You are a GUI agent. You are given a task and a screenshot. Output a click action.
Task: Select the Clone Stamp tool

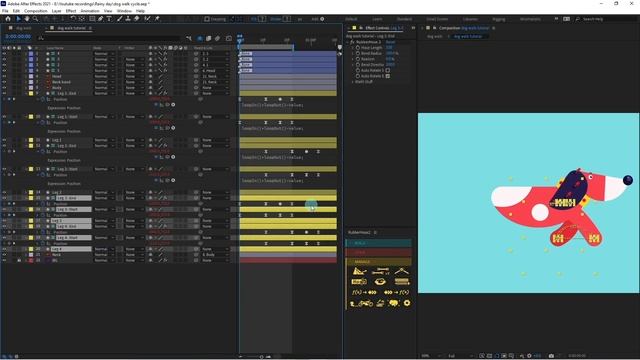click(x=128, y=19)
